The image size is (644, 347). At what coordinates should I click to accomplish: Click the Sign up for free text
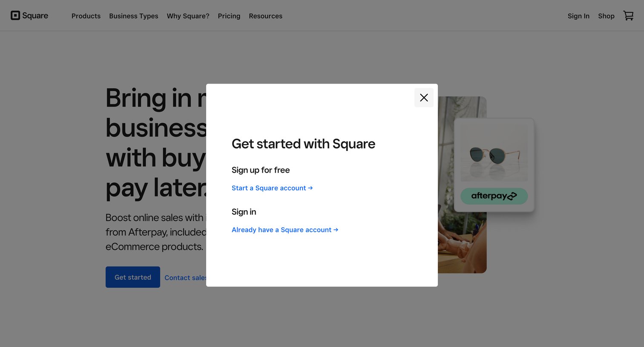(x=261, y=170)
